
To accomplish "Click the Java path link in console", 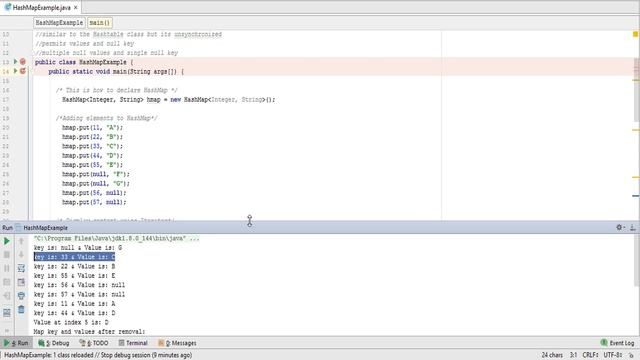I will [110, 238].
